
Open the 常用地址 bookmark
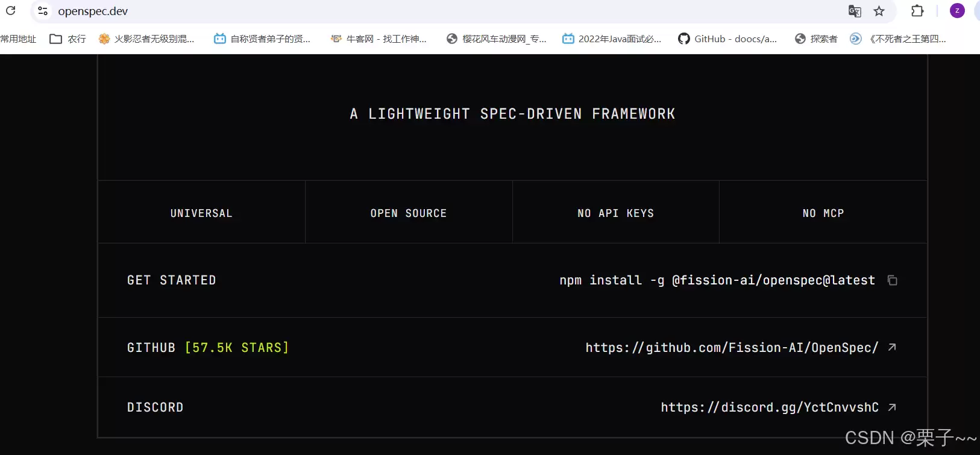pyautogui.click(x=18, y=39)
